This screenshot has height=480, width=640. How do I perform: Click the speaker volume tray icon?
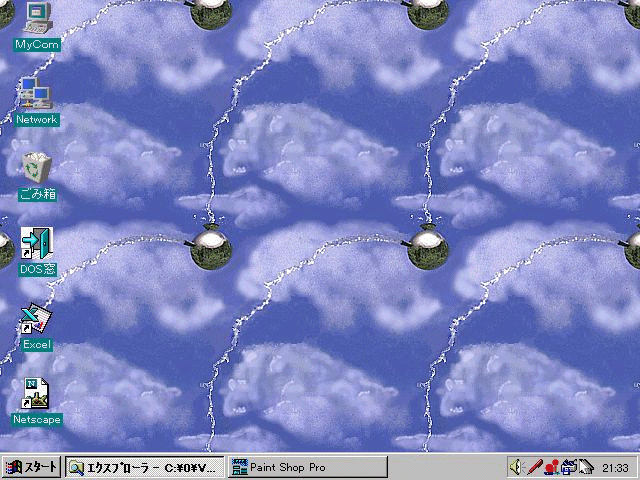517,467
